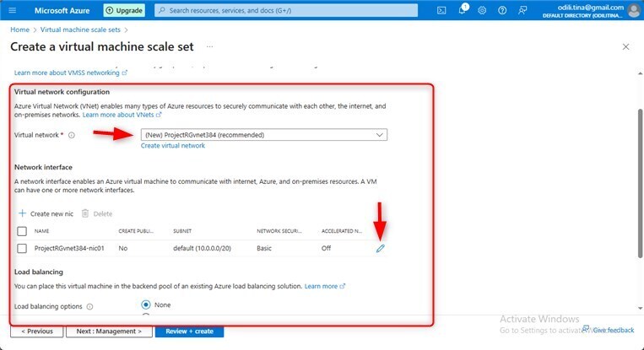Click the scroll down arrow of the form
The width and height of the screenshot is (644, 350).
tap(640, 308)
